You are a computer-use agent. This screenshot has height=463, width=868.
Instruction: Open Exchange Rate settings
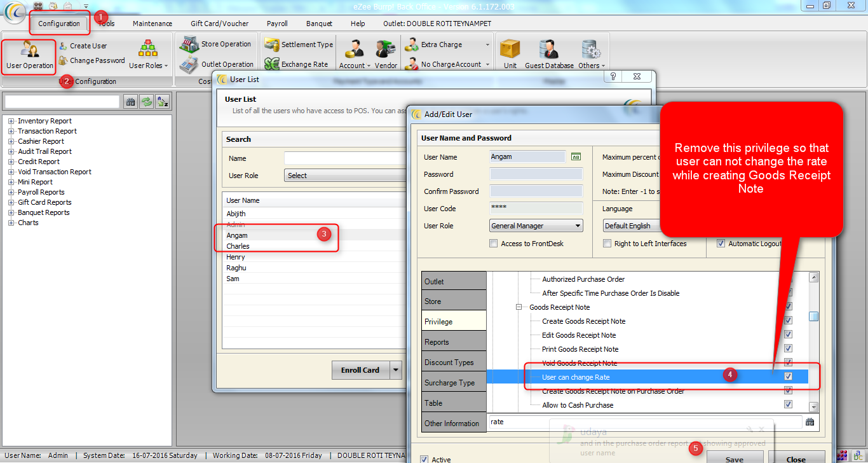(296, 64)
